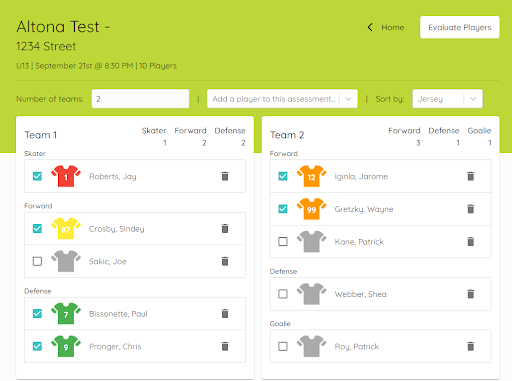Check the Roy, Patrick checkbox
This screenshot has height=381, width=512.
coord(283,346)
